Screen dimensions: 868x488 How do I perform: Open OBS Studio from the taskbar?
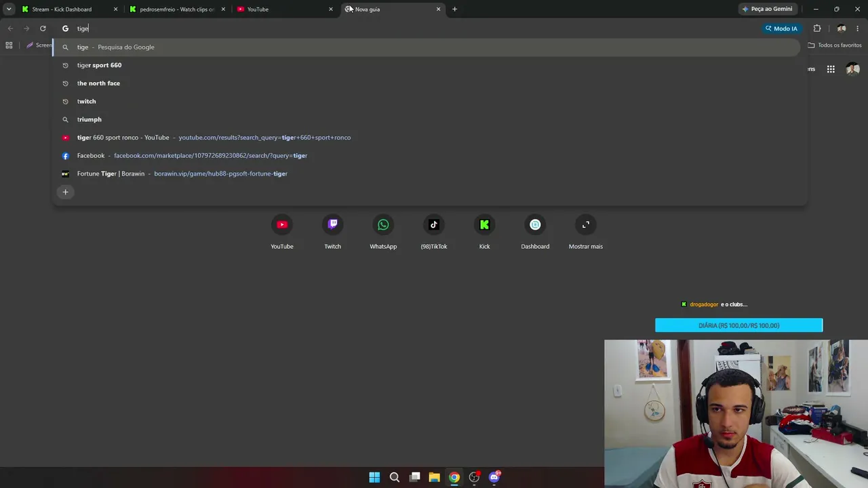point(475,477)
